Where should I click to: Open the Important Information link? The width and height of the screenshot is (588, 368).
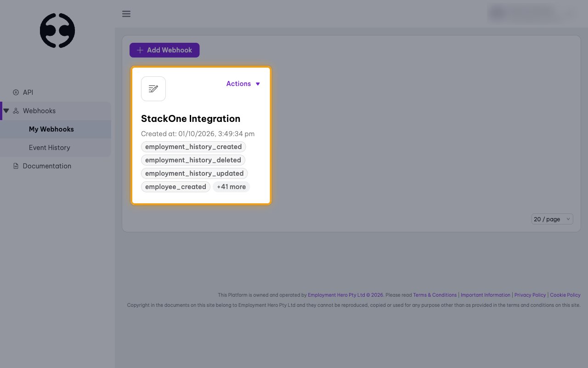point(486,295)
